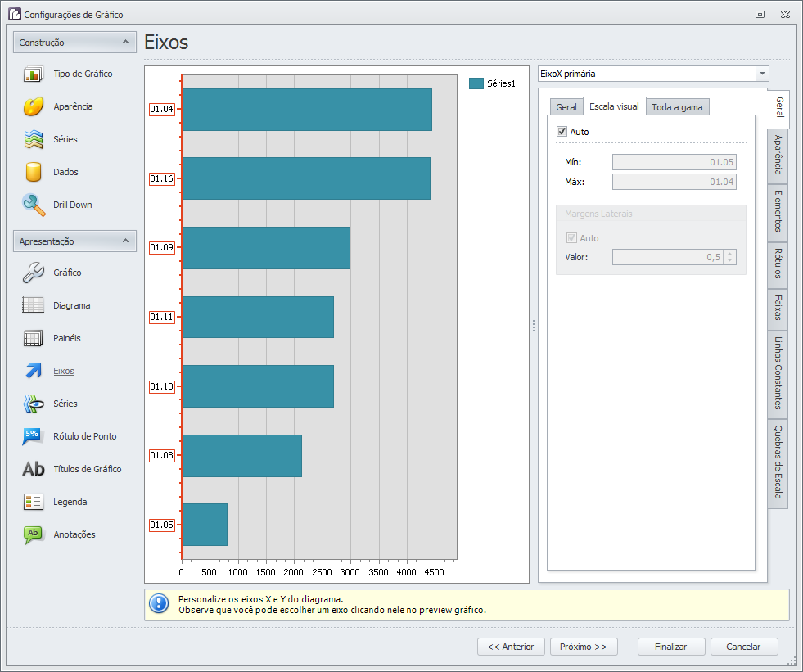Switch to the Faixas side tab

coord(778,309)
